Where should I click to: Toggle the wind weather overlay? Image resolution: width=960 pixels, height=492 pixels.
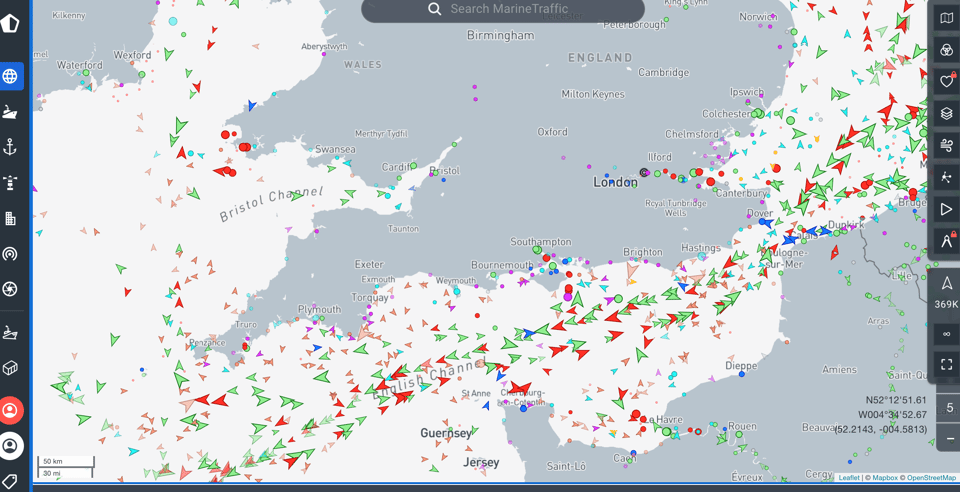[946, 145]
